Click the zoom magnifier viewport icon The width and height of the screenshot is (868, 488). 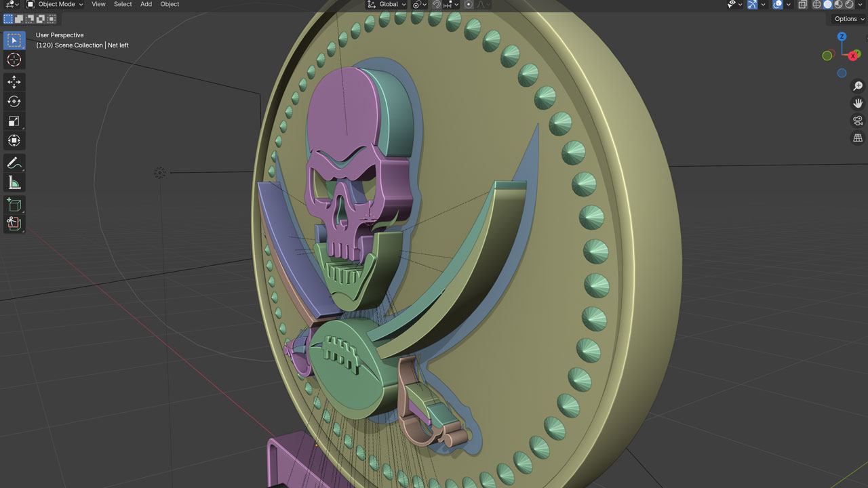[858, 86]
